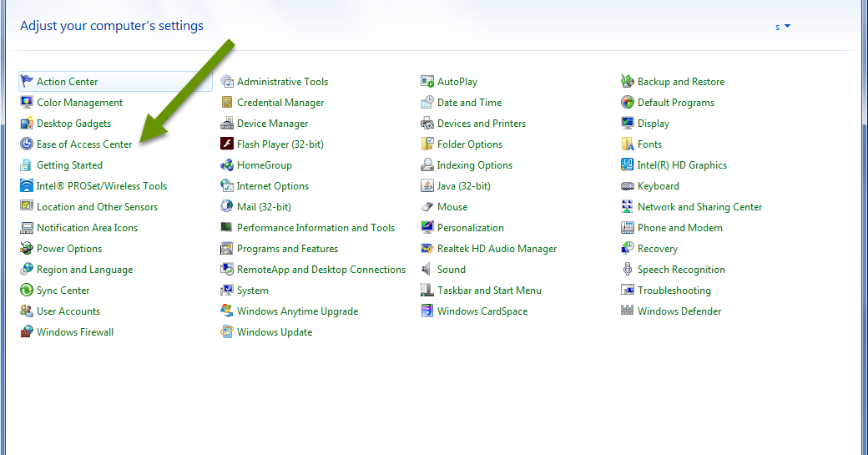868x455 pixels.
Task: Click the Intel PROSet/Wireless Tools icon
Action: (x=27, y=186)
